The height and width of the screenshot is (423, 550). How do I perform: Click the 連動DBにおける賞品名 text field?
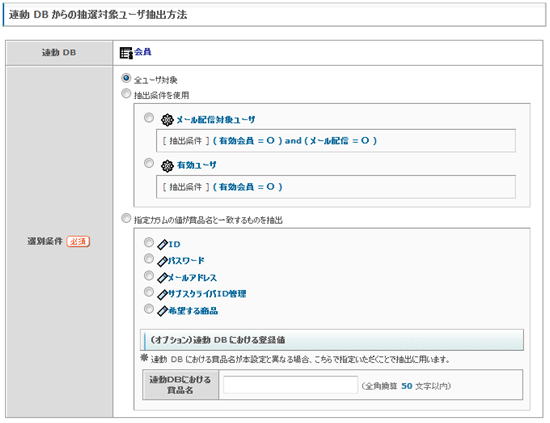(290, 385)
